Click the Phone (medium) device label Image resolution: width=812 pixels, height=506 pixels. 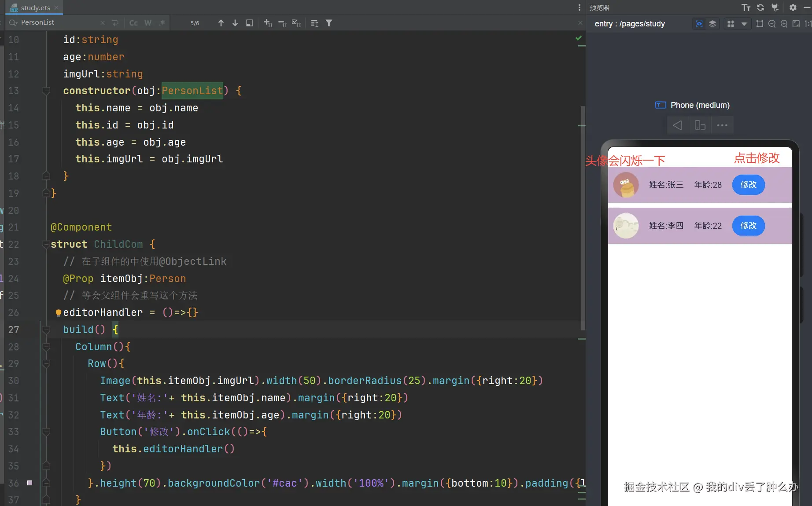coord(700,105)
